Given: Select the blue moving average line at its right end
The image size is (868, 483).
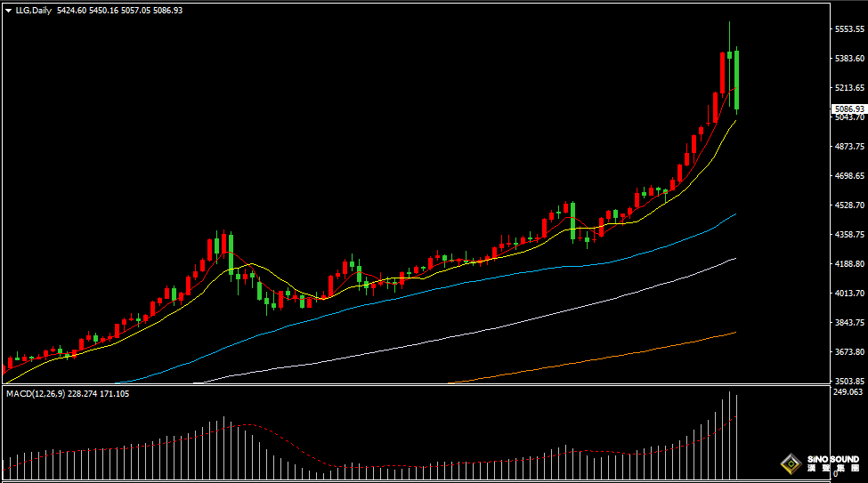Looking at the screenshot, I should [x=732, y=215].
